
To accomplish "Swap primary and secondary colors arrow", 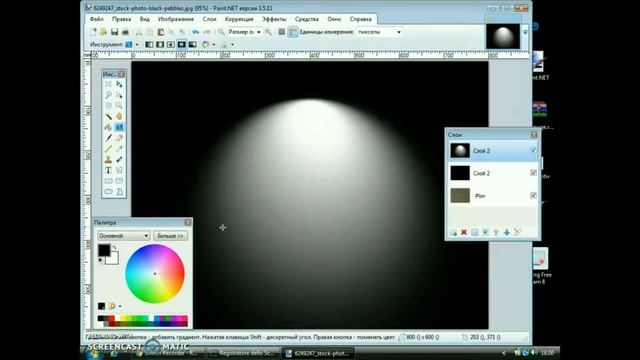I will tap(115, 247).
